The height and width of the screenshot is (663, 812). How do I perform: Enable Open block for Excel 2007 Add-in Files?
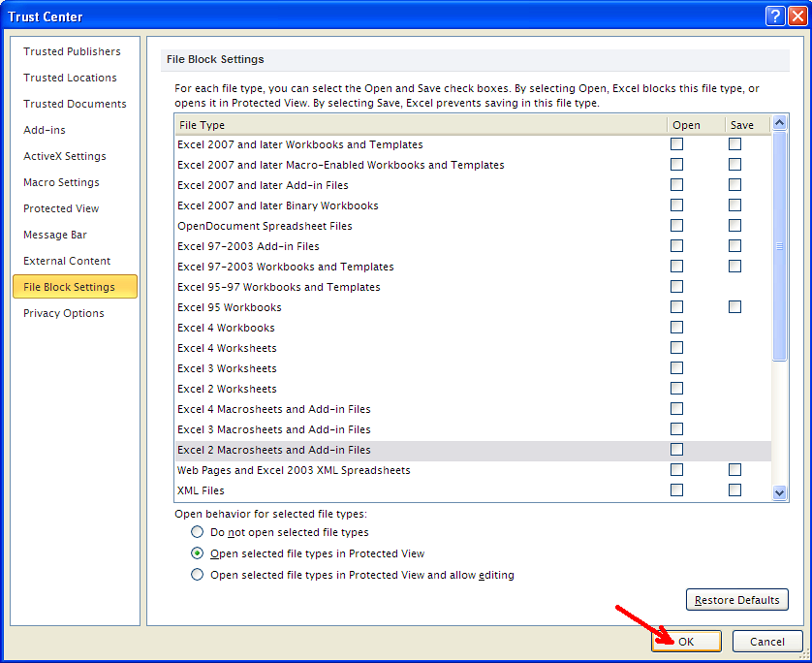tap(676, 184)
